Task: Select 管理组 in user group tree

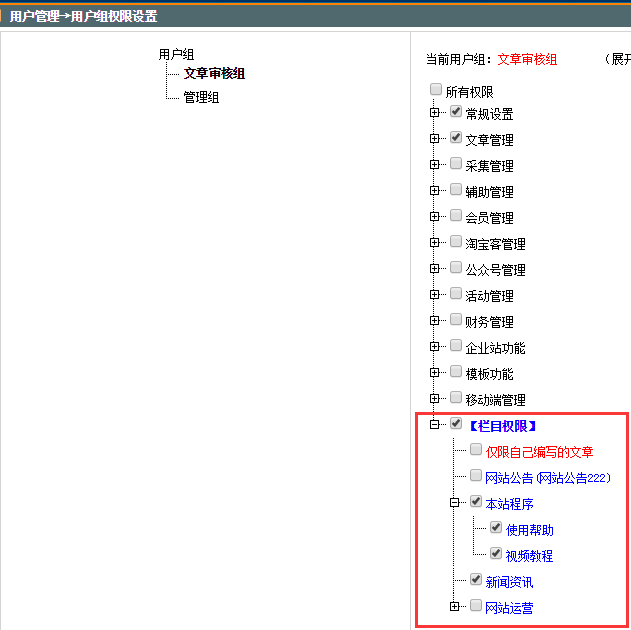Action: pyautogui.click(x=200, y=97)
